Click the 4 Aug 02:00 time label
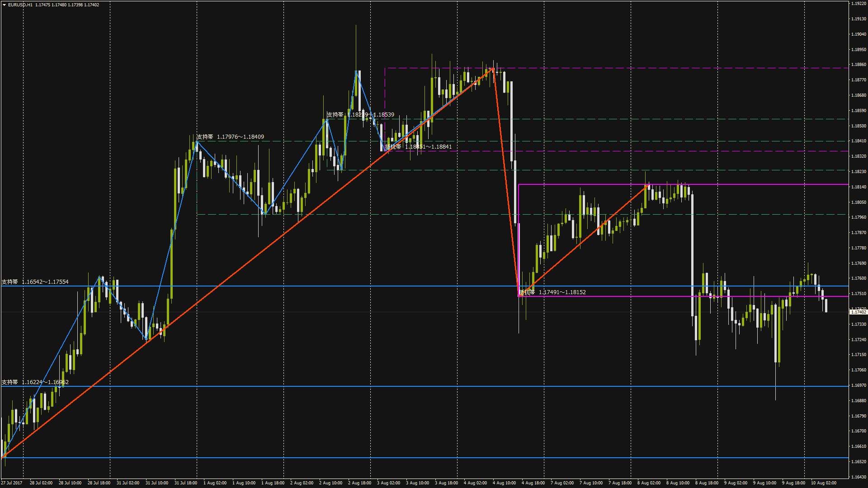Viewport: 868px width, 488px height. [x=475, y=483]
